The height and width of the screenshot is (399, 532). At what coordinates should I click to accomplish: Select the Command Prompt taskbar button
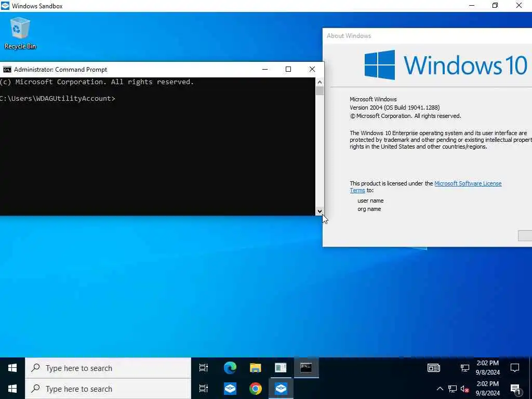pos(306,368)
